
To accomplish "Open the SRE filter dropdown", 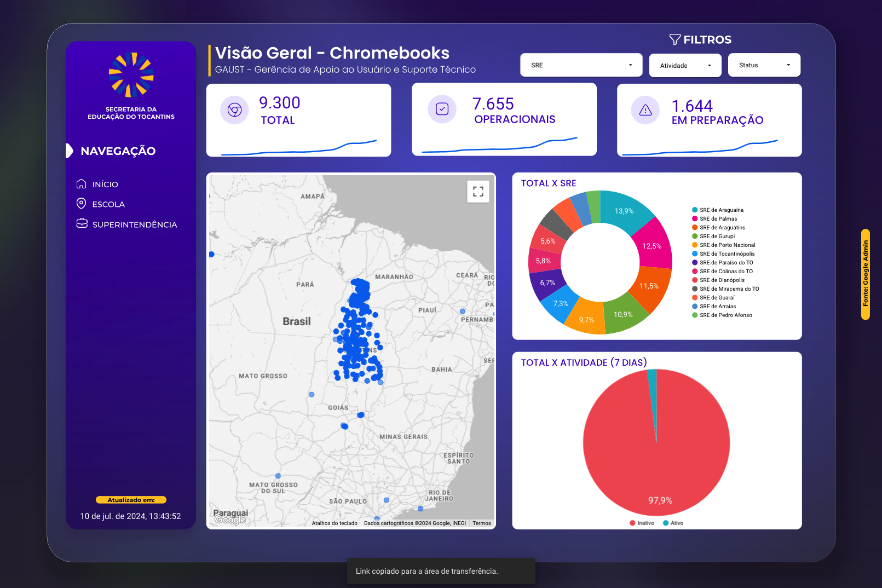I will click(581, 65).
